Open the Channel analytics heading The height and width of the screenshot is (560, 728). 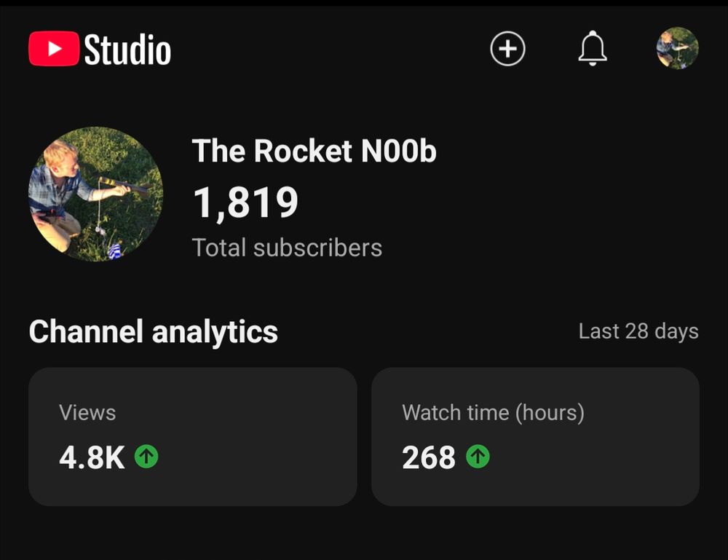(153, 331)
